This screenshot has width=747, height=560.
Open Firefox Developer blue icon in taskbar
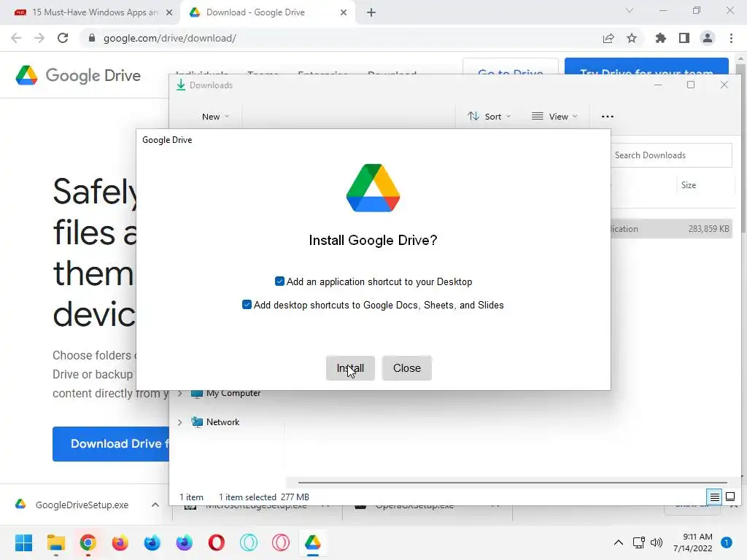pos(152,542)
